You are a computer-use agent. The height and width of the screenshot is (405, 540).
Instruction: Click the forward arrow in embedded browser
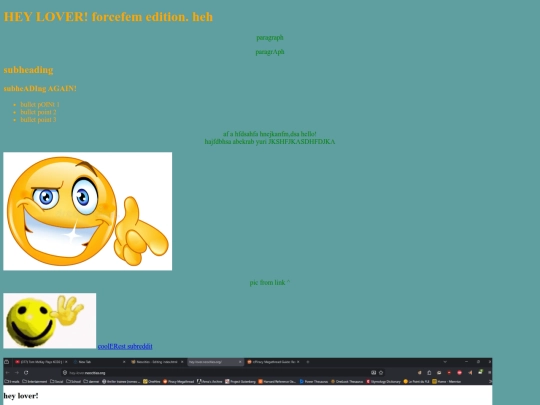click(17, 373)
